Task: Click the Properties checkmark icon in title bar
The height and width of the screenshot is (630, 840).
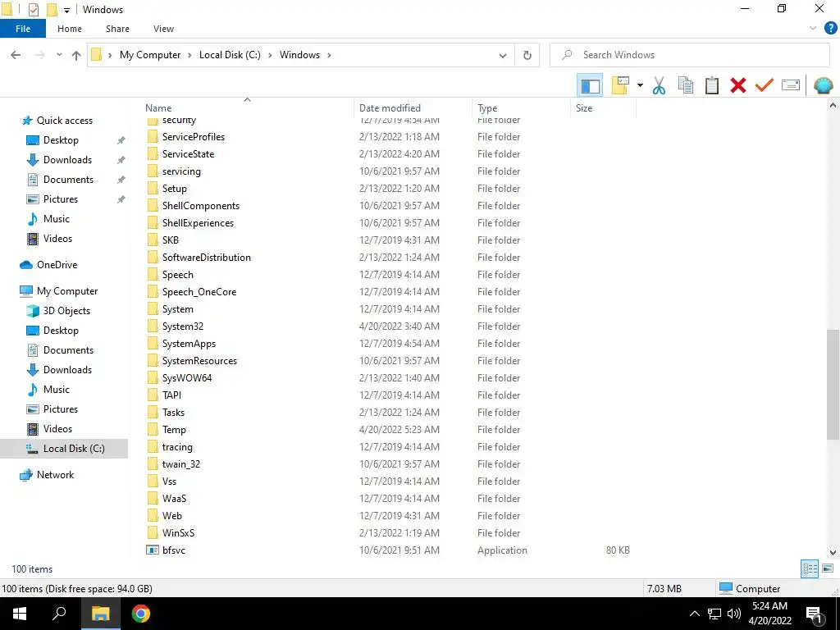Action: (33, 10)
